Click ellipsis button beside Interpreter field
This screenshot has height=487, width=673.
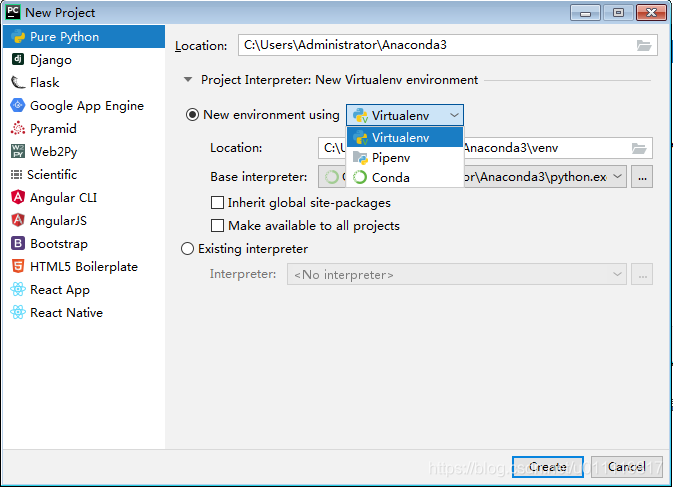point(642,274)
